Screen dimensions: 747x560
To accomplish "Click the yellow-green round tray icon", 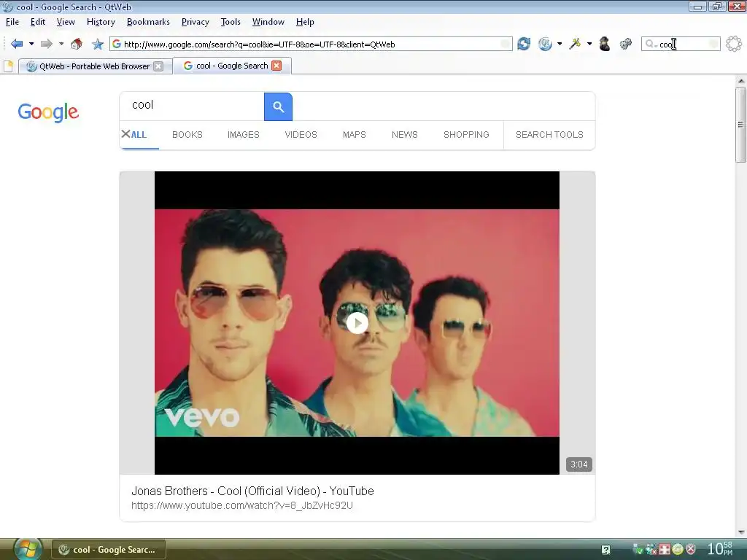I will click(678, 550).
